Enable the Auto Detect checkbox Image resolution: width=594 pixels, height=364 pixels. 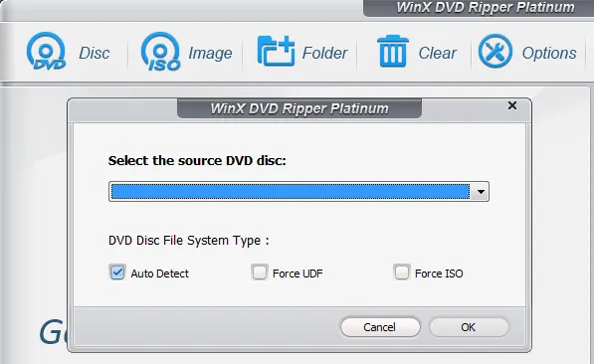click(117, 273)
